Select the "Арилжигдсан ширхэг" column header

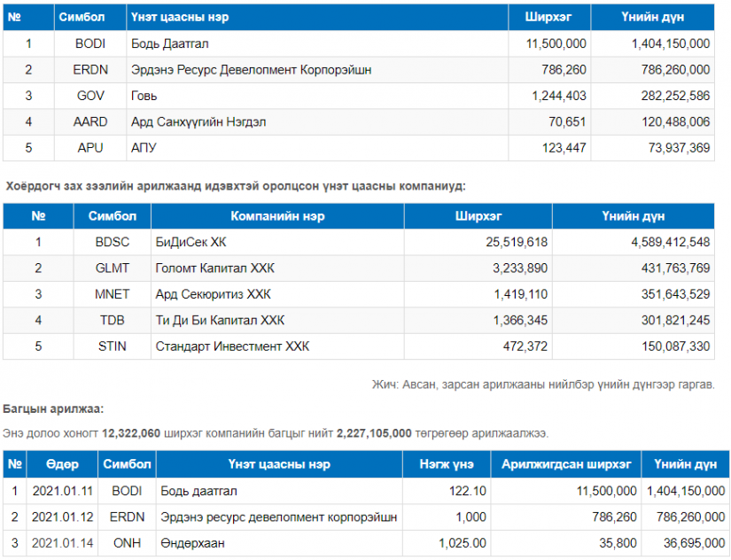566,464
